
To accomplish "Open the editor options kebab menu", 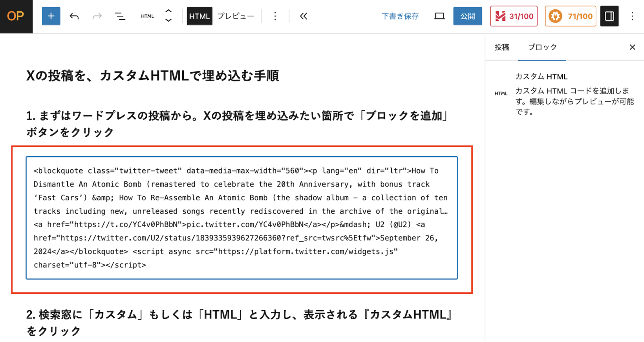I will tap(632, 16).
